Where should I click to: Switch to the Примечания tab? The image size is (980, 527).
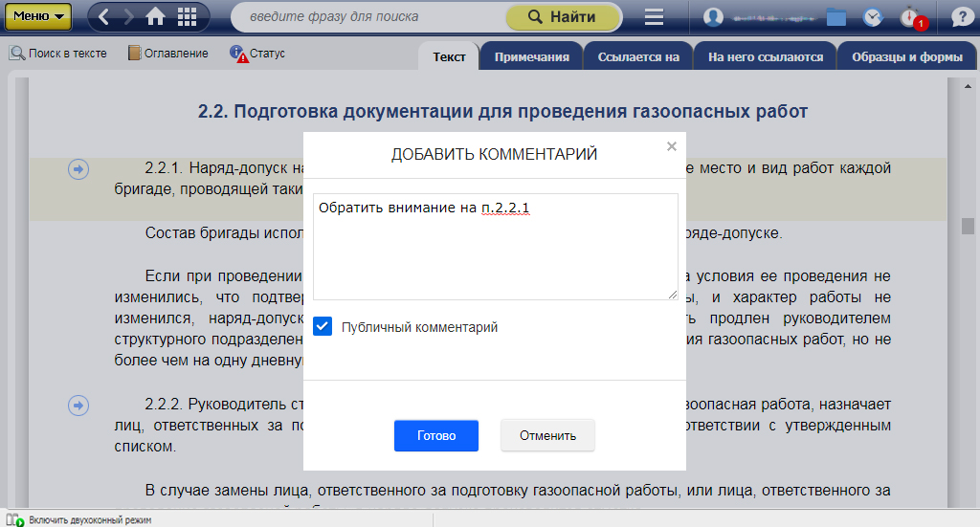coord(531,56)
